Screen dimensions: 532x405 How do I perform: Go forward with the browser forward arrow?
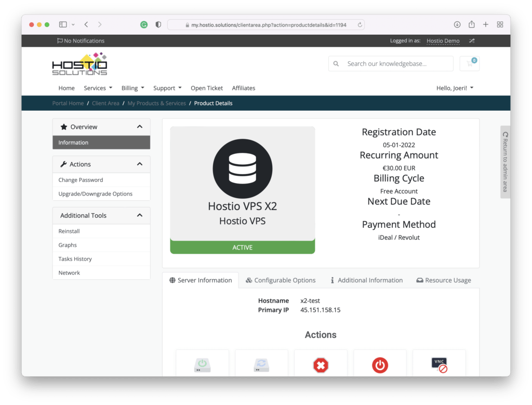coord(99,24)
